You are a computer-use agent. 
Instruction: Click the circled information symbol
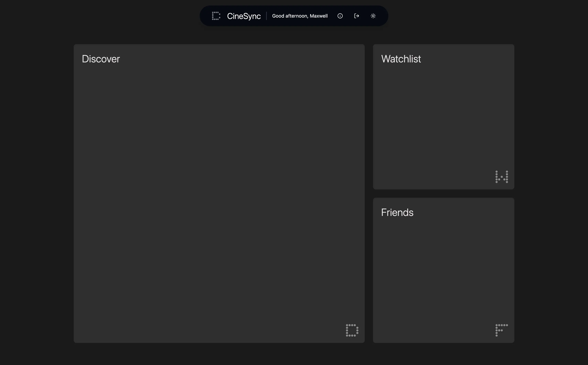click(x=340, y=16)
